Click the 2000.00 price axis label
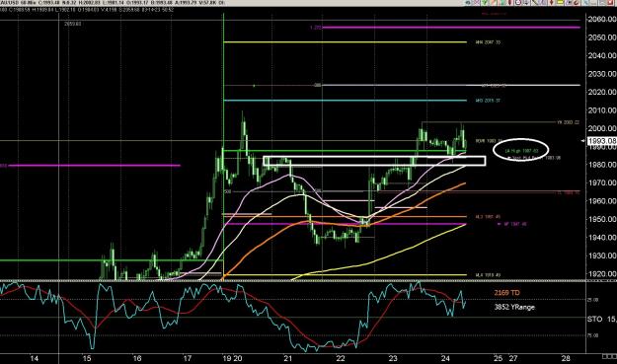 pos(602,128)
